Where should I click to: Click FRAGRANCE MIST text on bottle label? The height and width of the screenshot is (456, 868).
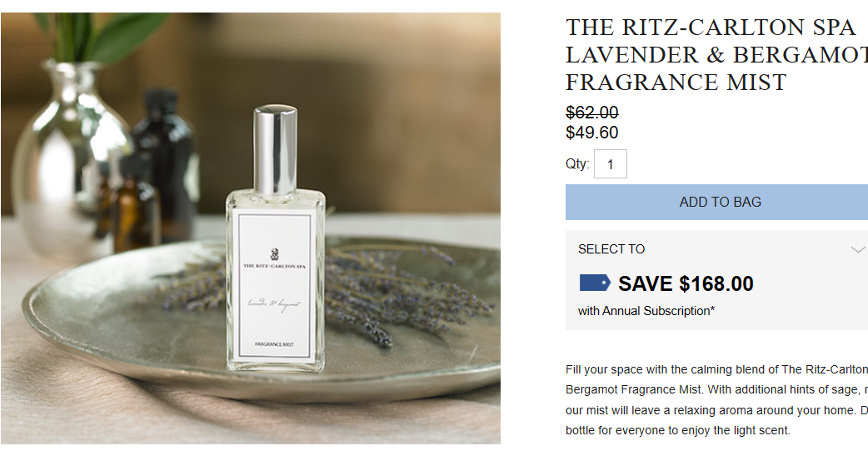(x=275, y=344)
